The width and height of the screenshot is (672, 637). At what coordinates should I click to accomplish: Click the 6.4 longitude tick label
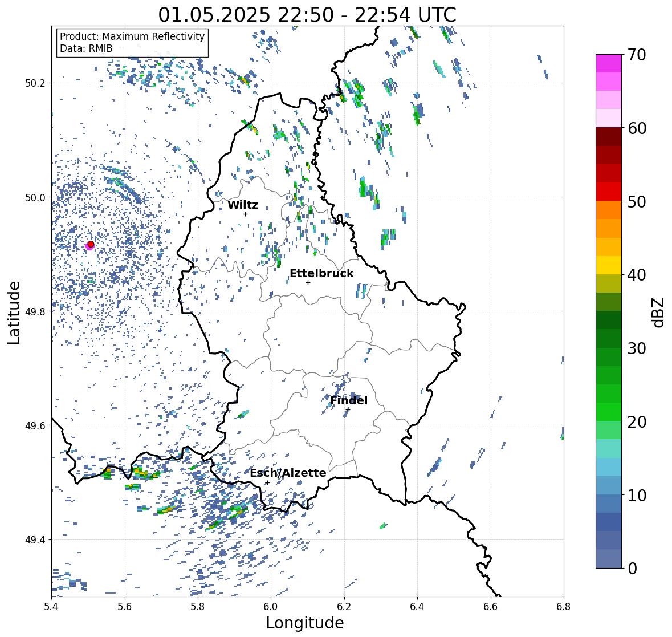click(417, 607)
